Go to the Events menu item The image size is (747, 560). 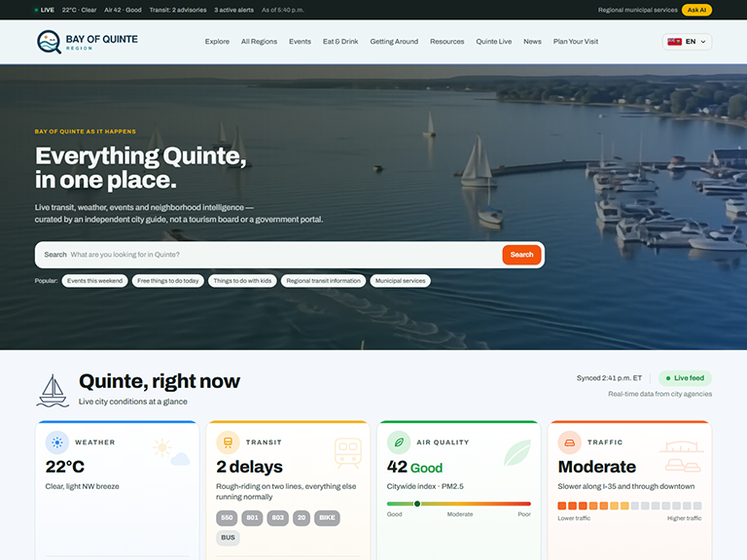(300, 42)
